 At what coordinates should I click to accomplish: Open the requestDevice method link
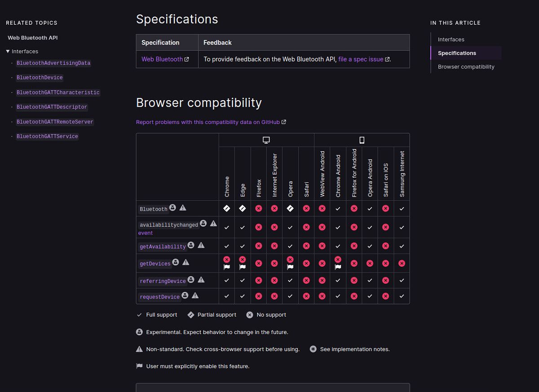click(159, 297)
